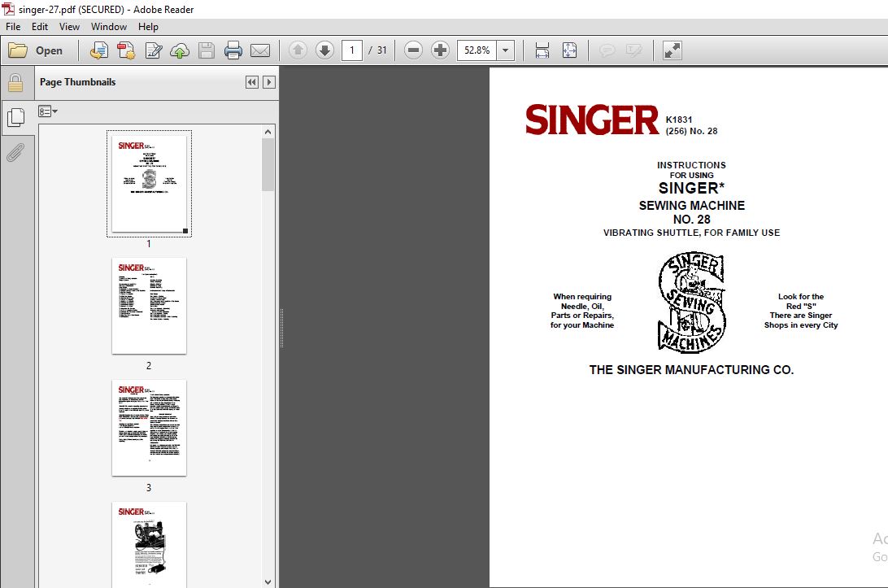
Task: Toggle Fit Width page display mode
Action: [x=542, y=50]
